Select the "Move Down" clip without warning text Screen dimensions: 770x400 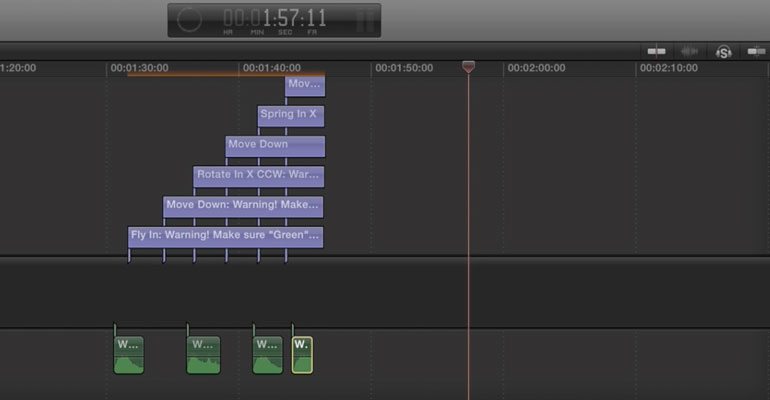coord(275,146)
